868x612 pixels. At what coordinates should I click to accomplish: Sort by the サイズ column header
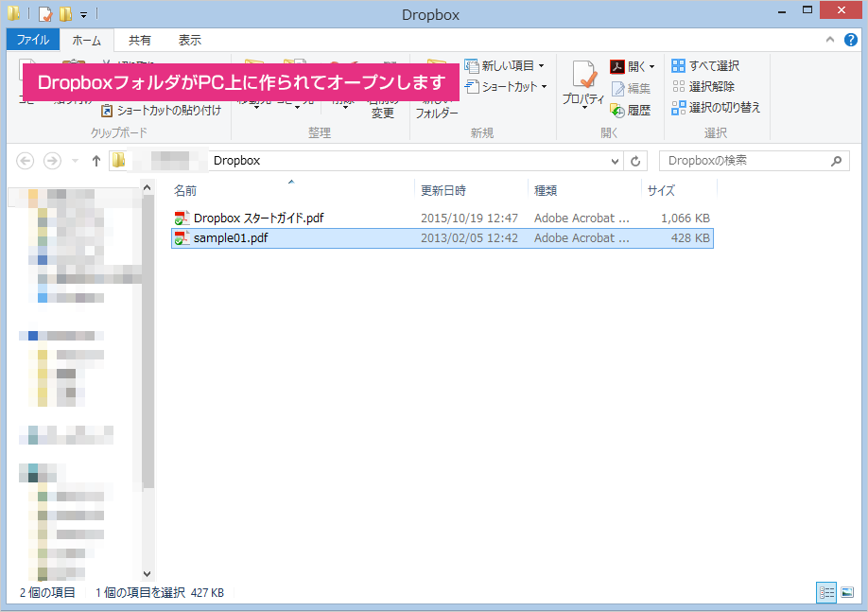click(679, 190)
